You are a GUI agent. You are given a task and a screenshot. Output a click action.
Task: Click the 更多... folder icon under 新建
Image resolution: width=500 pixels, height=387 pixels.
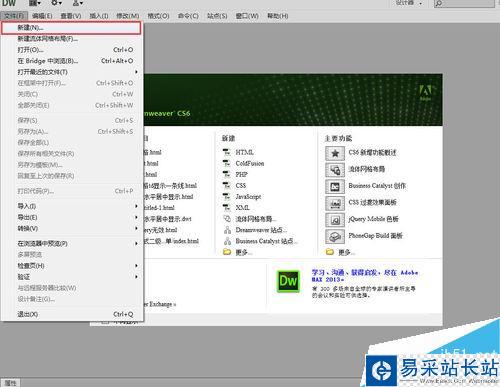227,252
